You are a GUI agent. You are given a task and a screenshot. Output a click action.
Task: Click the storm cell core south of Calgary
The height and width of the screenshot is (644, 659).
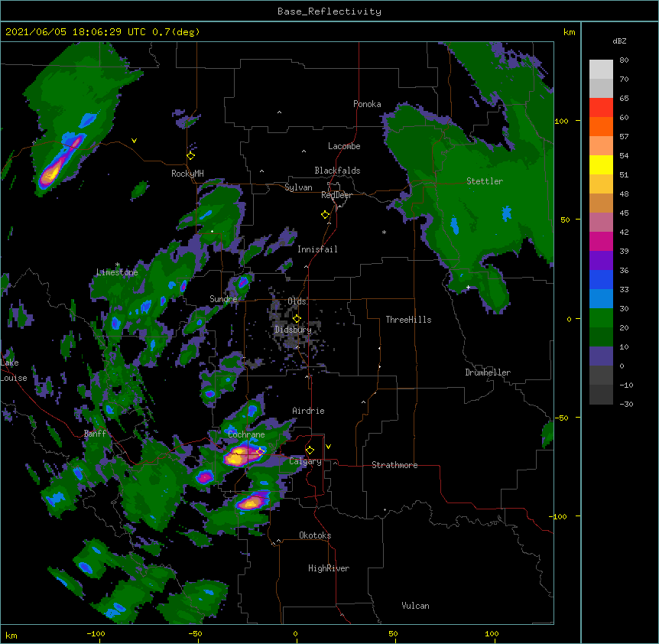252,502
